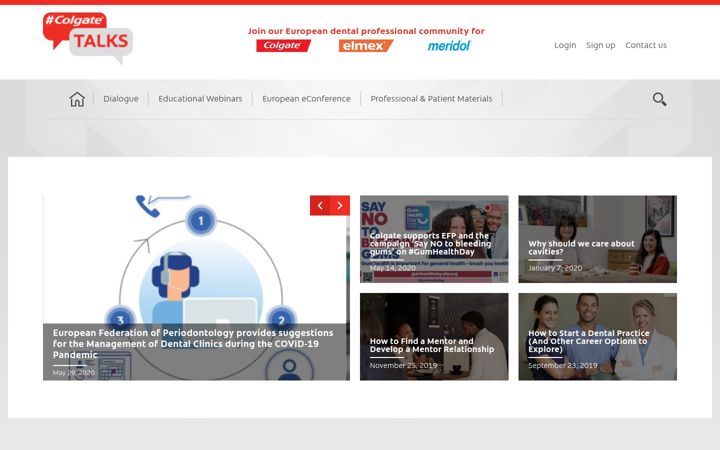The image size is (720, 450).
Task: Click the Login link
Action: tap(565, 45)
